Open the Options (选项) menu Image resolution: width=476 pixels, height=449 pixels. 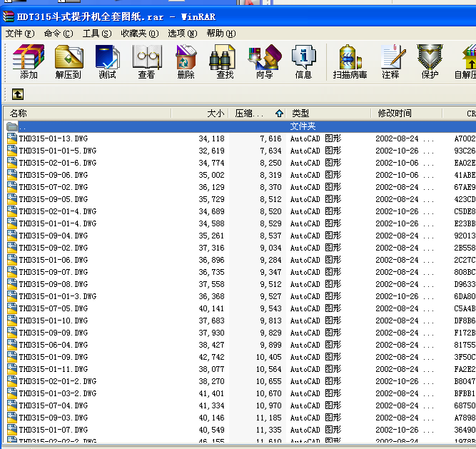click(183, 34)
